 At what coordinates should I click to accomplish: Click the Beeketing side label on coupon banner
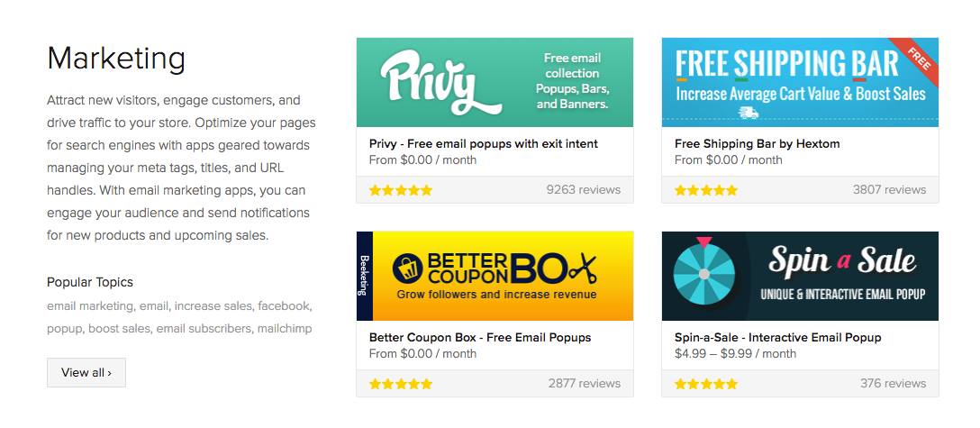(x=364, y=276)
